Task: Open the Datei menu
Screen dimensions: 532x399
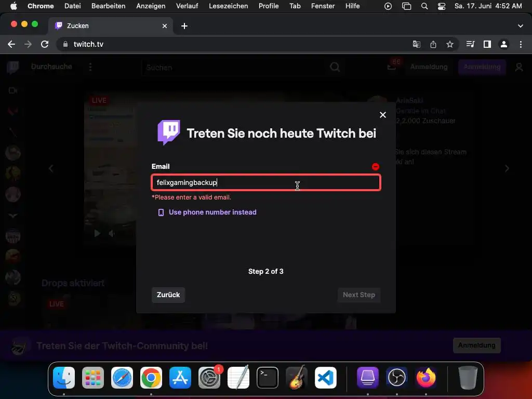Action: point(73,6)
